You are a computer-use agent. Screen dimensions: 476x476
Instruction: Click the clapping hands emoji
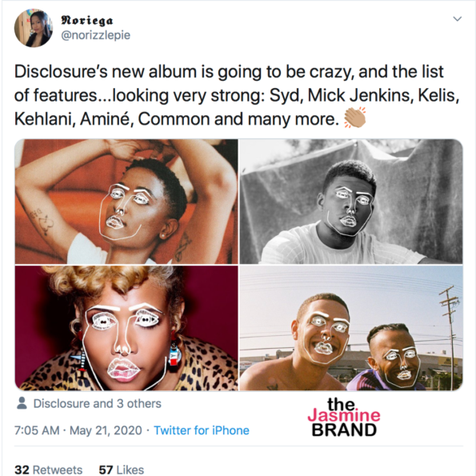(x=354, y=118)
